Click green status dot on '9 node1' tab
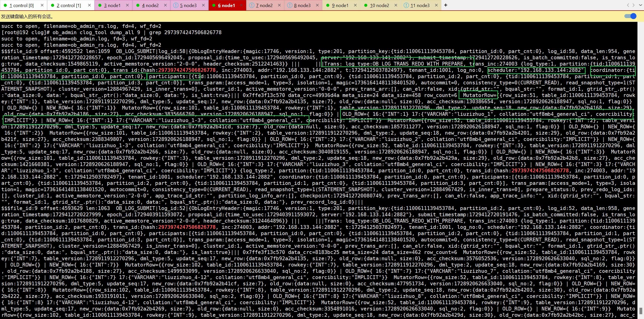 click(328, 5)
